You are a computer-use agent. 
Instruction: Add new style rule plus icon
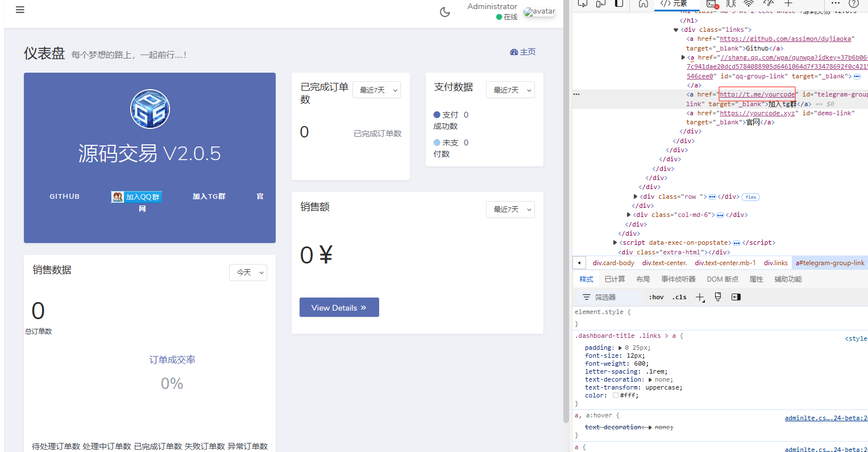[700, 297]
